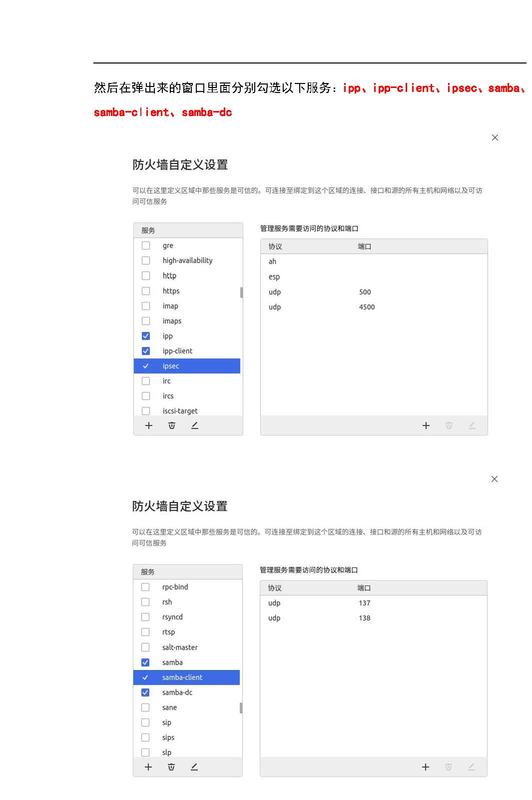Uncheck the ipp service checkbox
Image resolution: width=532 pixels, height=800 pixels.
[x=146, y=336]
